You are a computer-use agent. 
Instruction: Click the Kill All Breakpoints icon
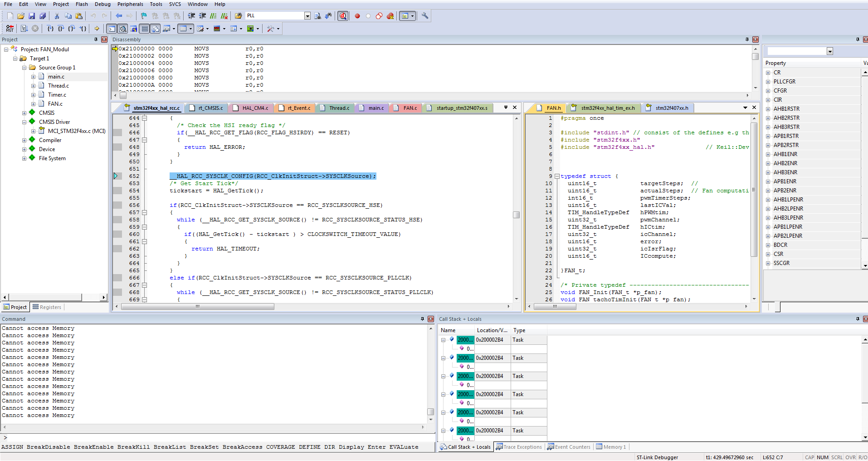390,16
